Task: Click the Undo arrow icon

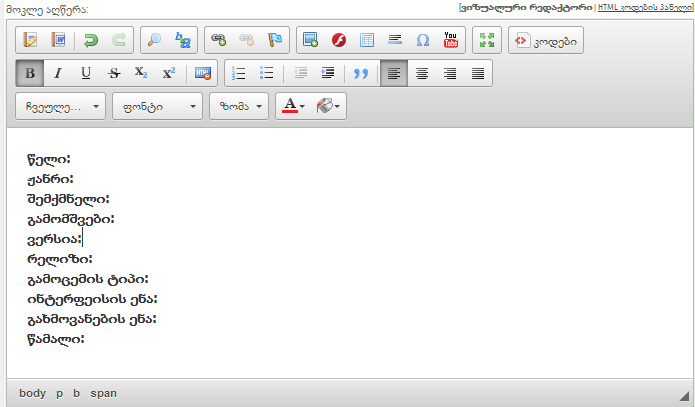Action: 91,40
